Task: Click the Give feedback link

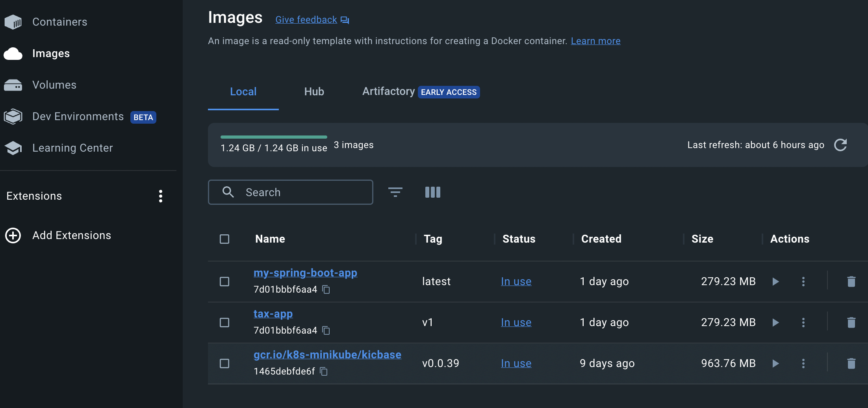Action: [306, 20]
